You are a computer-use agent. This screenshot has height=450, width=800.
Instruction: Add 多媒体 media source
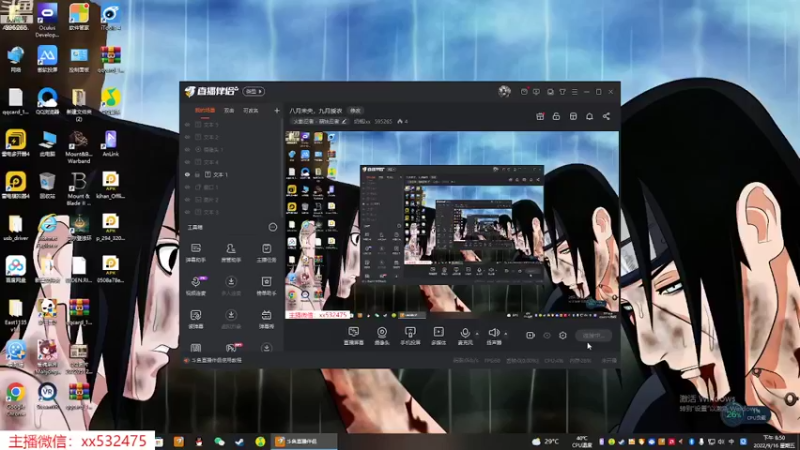[x=438, y=336]
